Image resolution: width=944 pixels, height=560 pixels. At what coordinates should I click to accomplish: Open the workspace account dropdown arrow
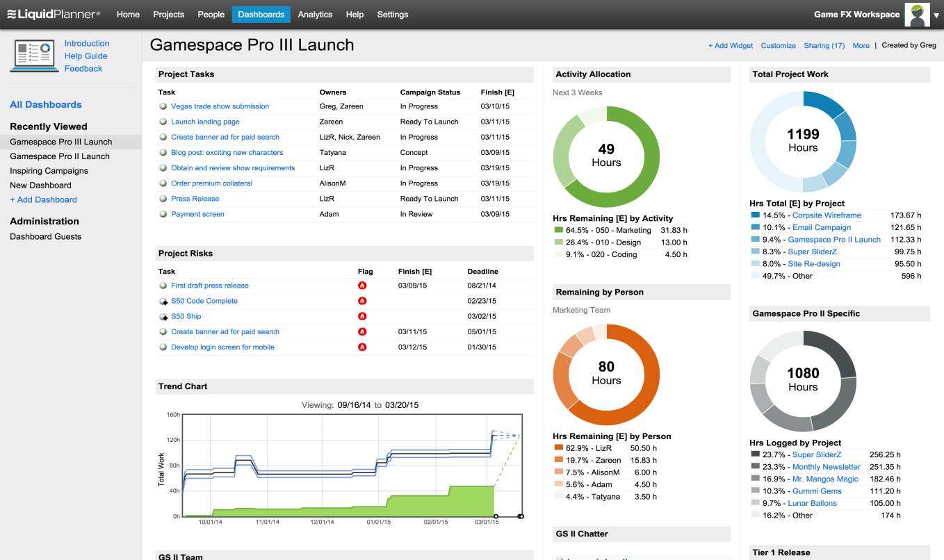click(936, 14)
